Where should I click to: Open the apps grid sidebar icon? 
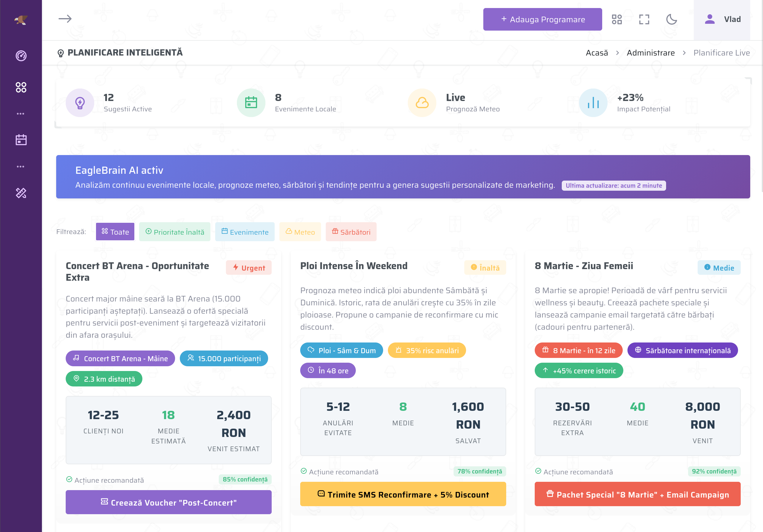point(21,87)
